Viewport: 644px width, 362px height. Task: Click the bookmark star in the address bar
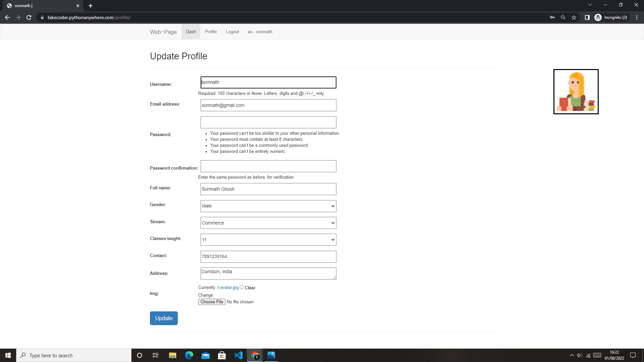click(574, 17)
